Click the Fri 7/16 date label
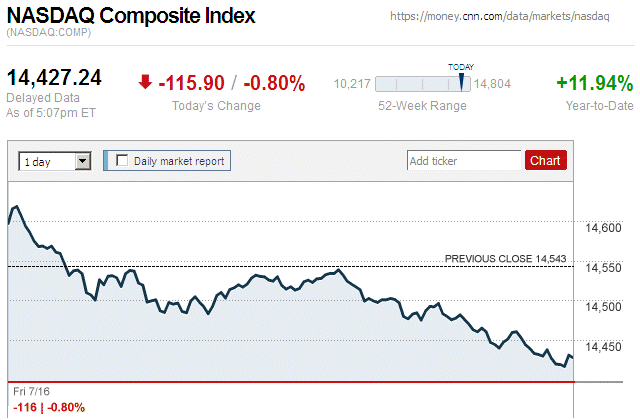The image size is (640, 420). coord(31,390)
